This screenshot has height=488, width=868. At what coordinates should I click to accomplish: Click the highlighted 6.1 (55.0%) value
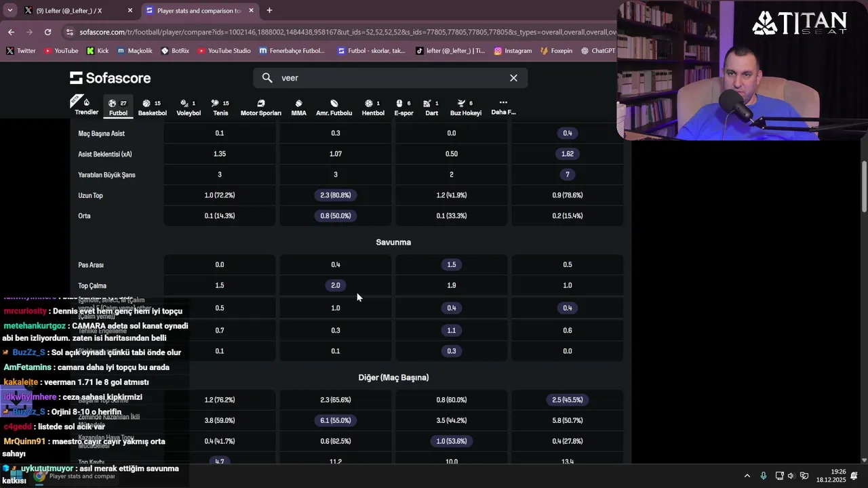click(x=336, y=420)
